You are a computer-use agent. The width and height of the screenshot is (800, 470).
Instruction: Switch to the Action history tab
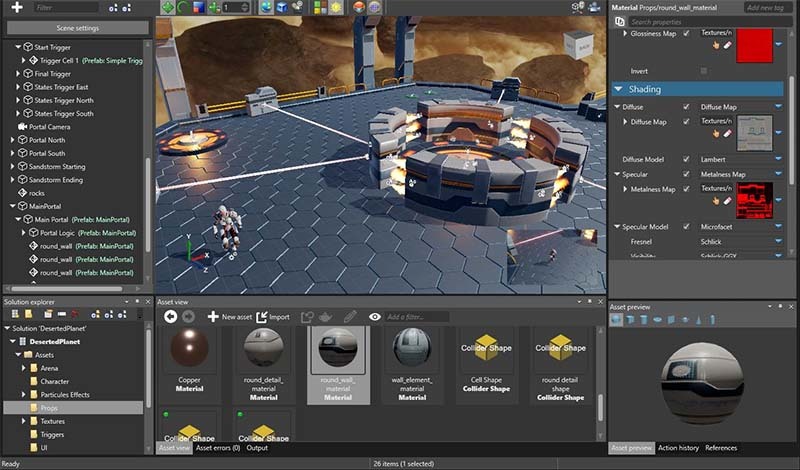[678, 448]
